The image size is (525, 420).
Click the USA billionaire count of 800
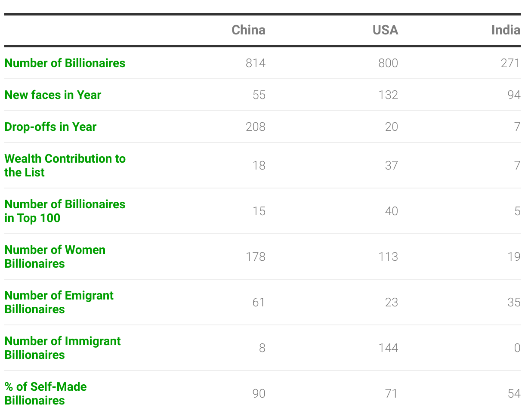click(388, 63)
